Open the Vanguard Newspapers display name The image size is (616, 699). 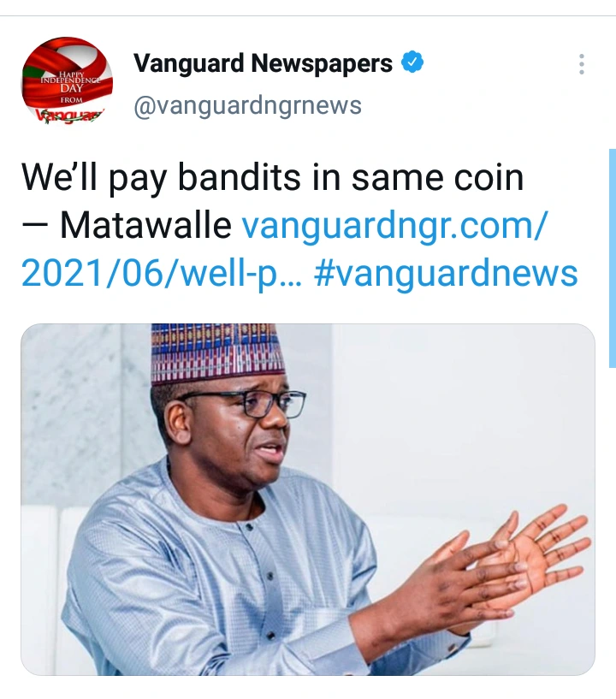coord(263,62)
